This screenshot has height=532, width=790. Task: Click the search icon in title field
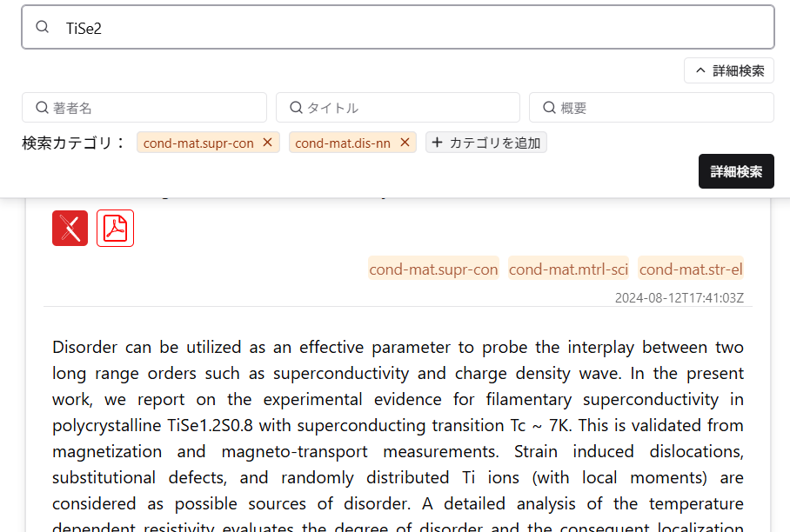(296, 108)
